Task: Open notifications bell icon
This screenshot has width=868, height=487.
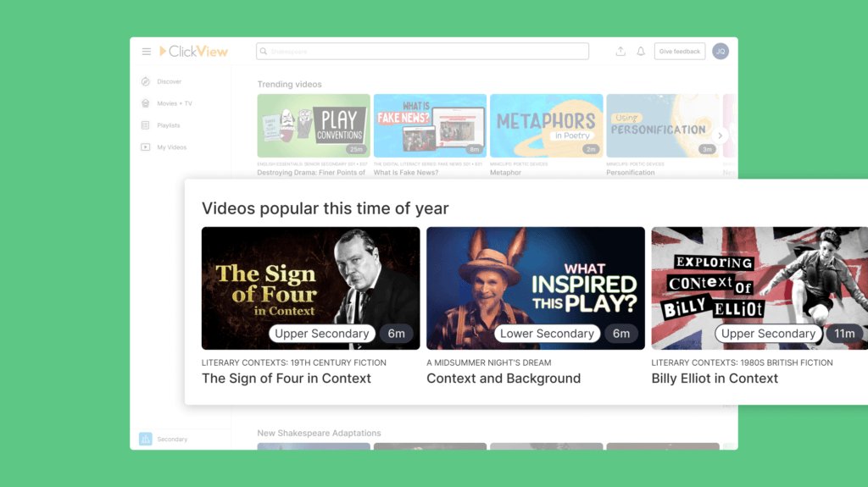Action: 641,52
